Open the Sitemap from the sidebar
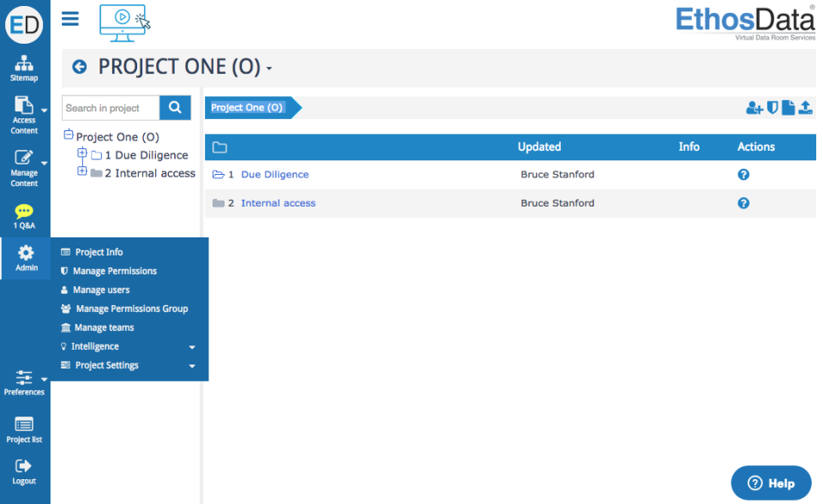 pos(24,68)
